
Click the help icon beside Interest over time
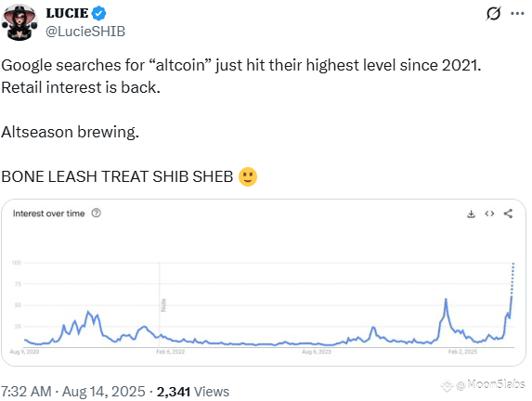click(x=97, y=213)
